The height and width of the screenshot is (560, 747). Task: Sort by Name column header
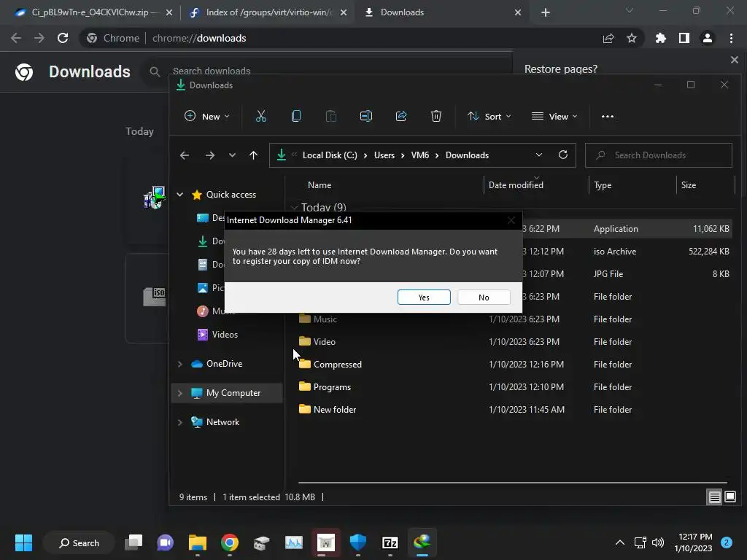[320, 185]
